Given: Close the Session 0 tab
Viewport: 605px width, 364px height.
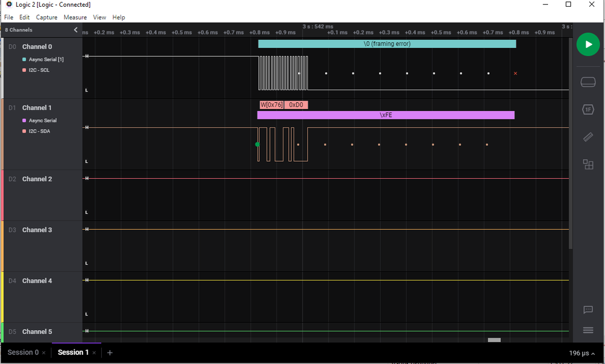Looking at the screenshot, I should (44, 353).
